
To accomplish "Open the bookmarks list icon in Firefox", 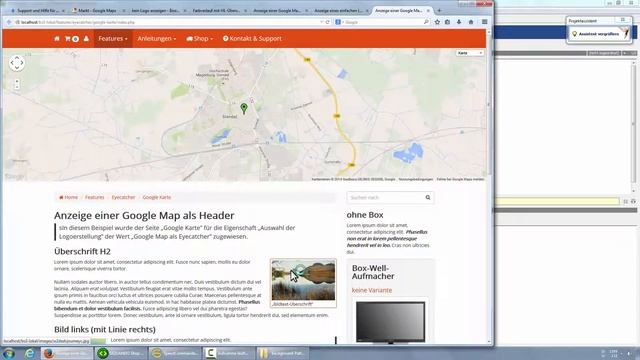I will pyautogui.click(x=447, y=22).
